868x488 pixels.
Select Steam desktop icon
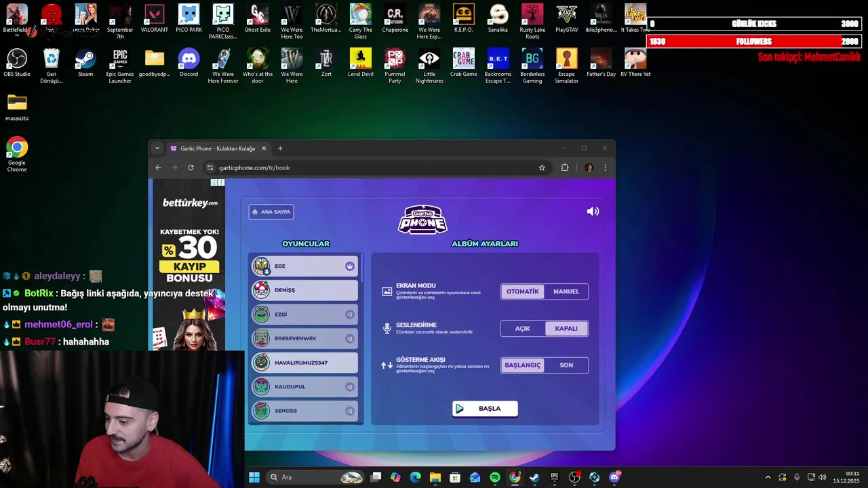tap(85, 62)
